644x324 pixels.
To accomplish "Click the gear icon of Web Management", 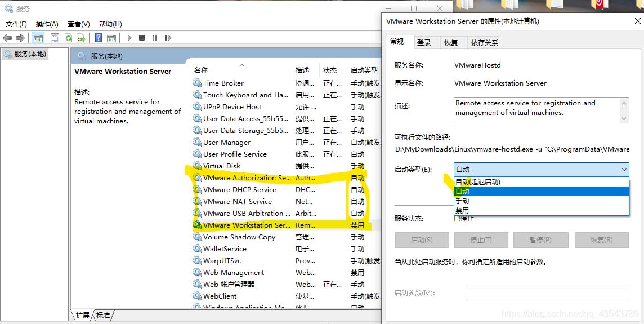I will [197, 273].
